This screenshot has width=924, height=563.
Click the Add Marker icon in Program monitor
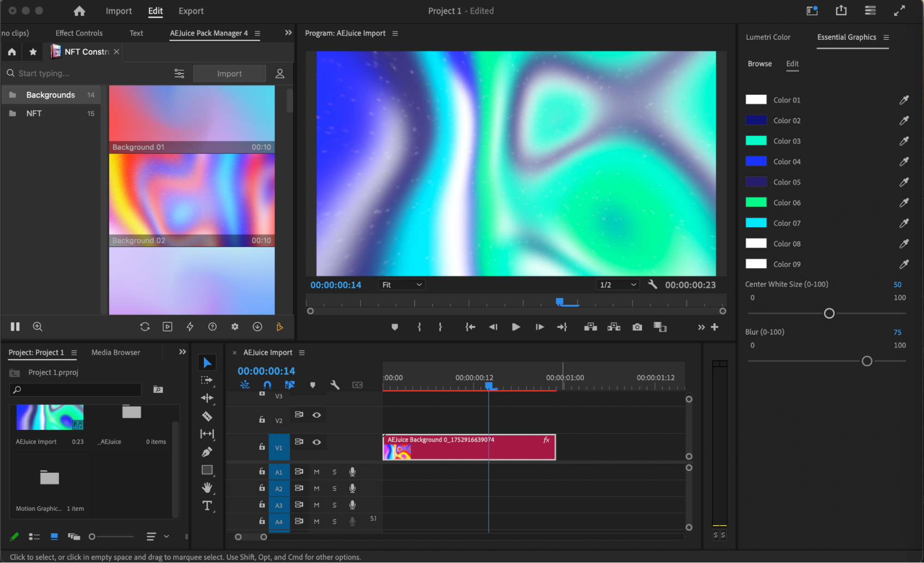(394, 327)
